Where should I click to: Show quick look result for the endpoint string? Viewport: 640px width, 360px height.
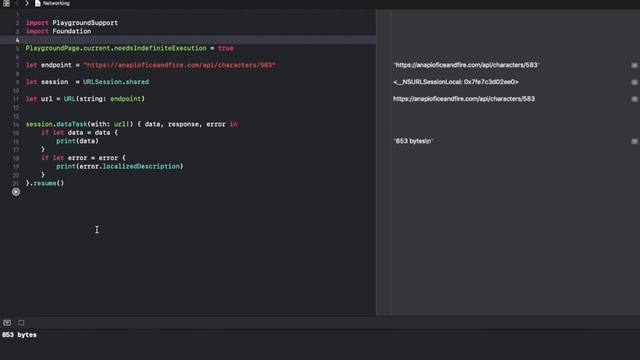tap(634, 65)
